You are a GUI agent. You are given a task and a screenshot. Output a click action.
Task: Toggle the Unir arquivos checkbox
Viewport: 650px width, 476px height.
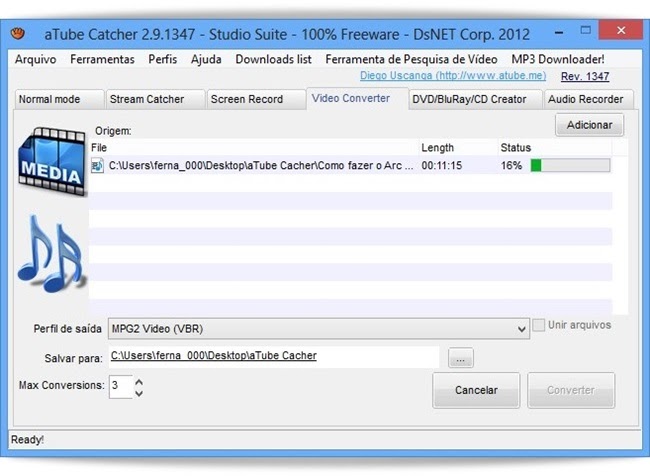pos(538,325)
